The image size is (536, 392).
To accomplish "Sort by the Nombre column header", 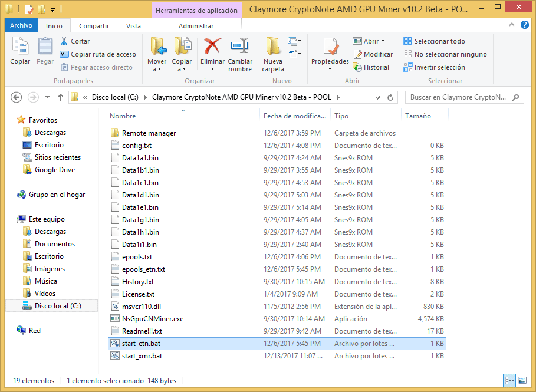I will pyautogui.click(x=123, y=116).
